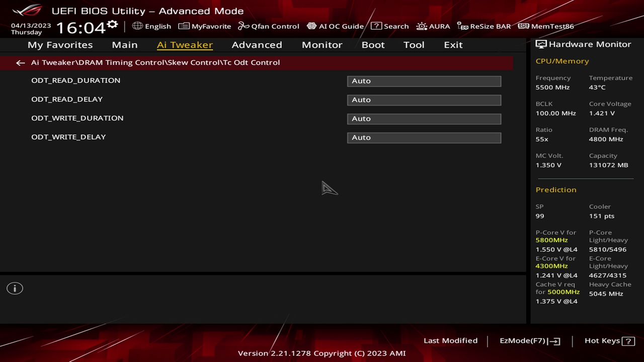This screenshot has height=362, width=644.
Task: Click Ratio value 55x
Action: pos(542,139)
